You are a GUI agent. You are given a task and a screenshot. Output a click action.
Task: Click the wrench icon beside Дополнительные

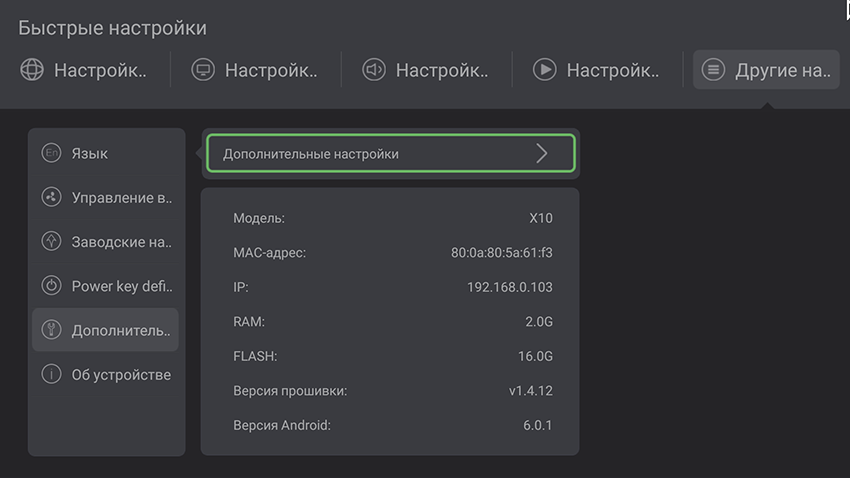click(x=52, y=330)
